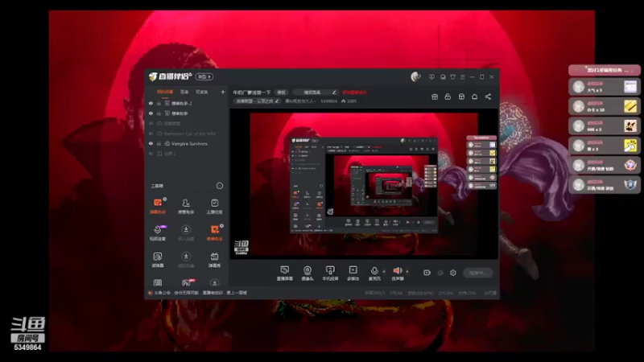Image resolution: width=644 pixels, height=362 pixels.
Task: Show the theHunter Call of the Wild source
Action: pyautogui.click(x=151, y=134)
